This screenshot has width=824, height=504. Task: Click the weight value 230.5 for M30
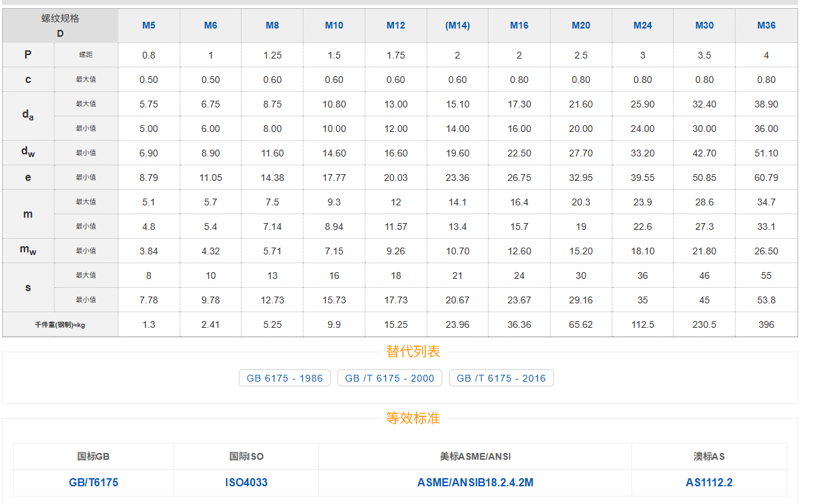click(704, 324)
